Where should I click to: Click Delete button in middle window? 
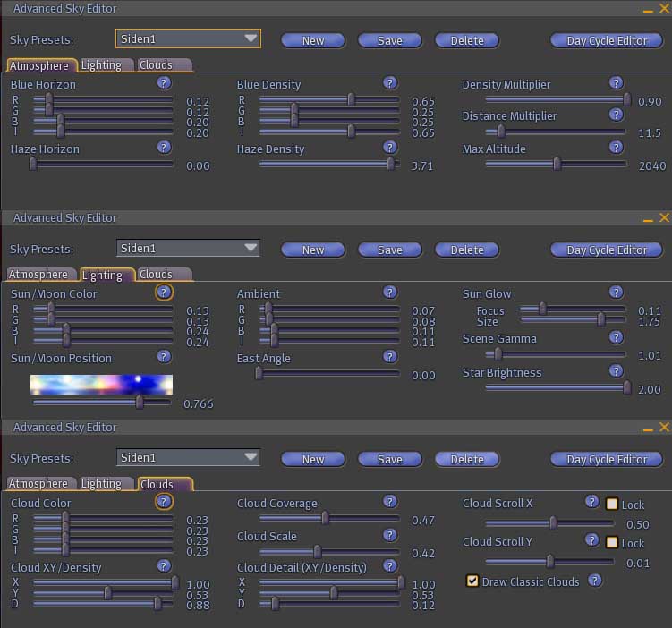click(467, 250)
